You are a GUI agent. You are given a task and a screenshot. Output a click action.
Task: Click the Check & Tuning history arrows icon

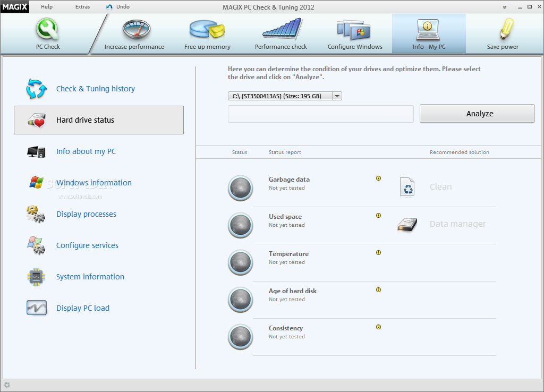click(37, 89)
